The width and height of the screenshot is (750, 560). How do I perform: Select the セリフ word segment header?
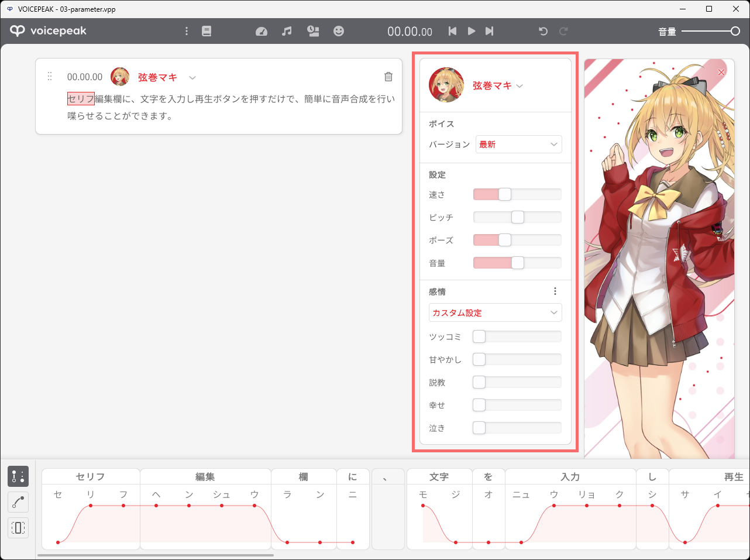pyautogui.click(x=91, y=476)
